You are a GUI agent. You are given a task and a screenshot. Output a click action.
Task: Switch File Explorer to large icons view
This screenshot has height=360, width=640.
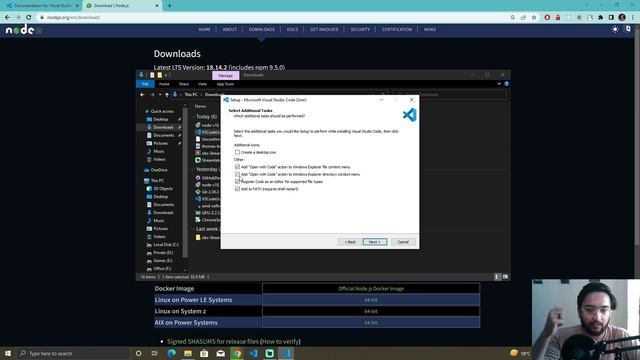[505, 277]
